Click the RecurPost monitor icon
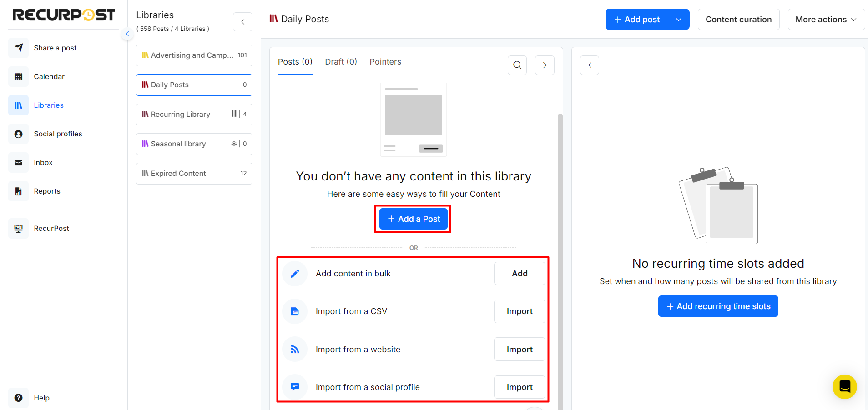The image size is (868, 410). 19,228
